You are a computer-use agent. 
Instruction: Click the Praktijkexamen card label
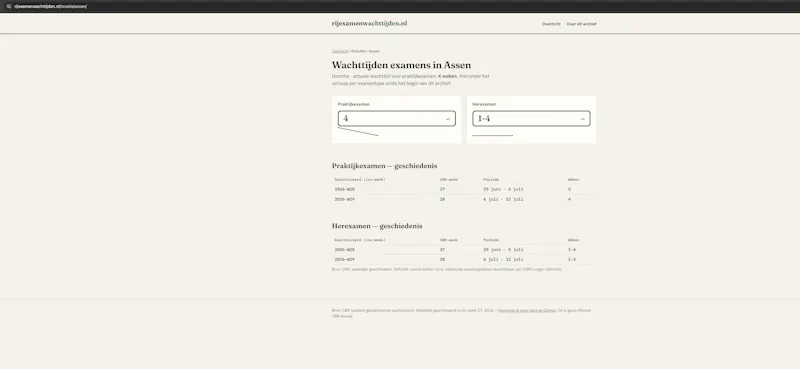(354, 104)
